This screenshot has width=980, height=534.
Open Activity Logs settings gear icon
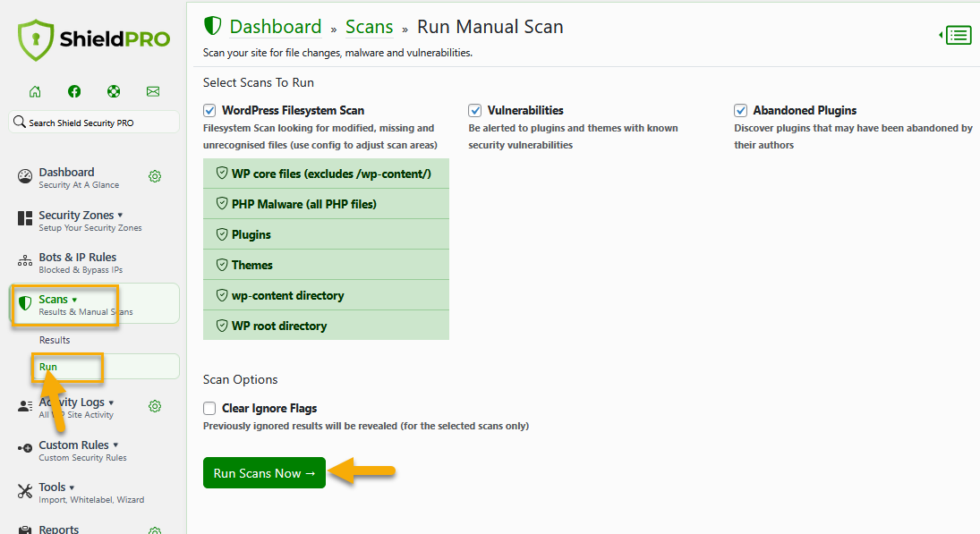click(x=155, y=407)
